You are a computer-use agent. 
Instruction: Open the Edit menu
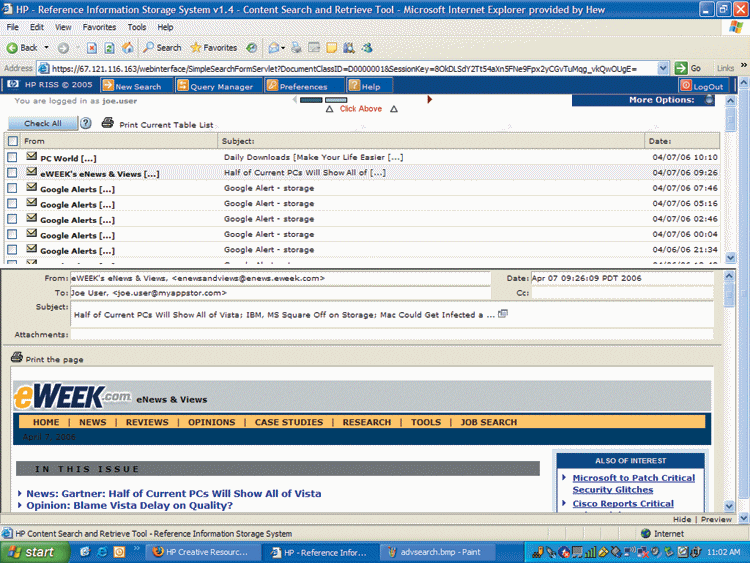(x=37, y=27)
